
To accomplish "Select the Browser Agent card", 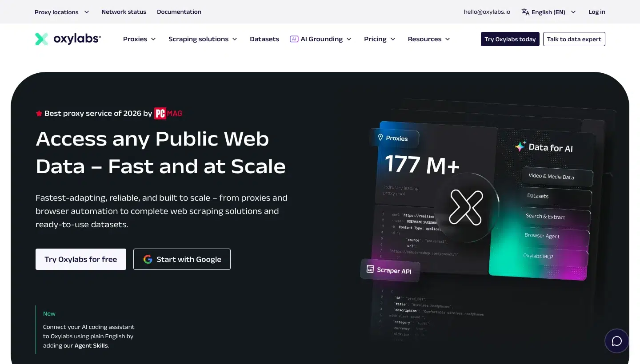I will (554, 236).
